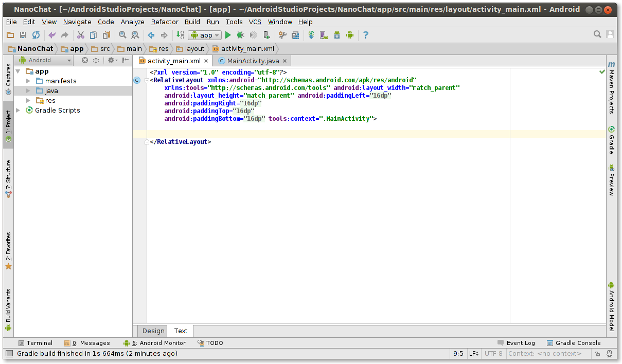This screenshot has height=364, width=622.
Task: Open the Analyze menu
Action: point(133,22)
